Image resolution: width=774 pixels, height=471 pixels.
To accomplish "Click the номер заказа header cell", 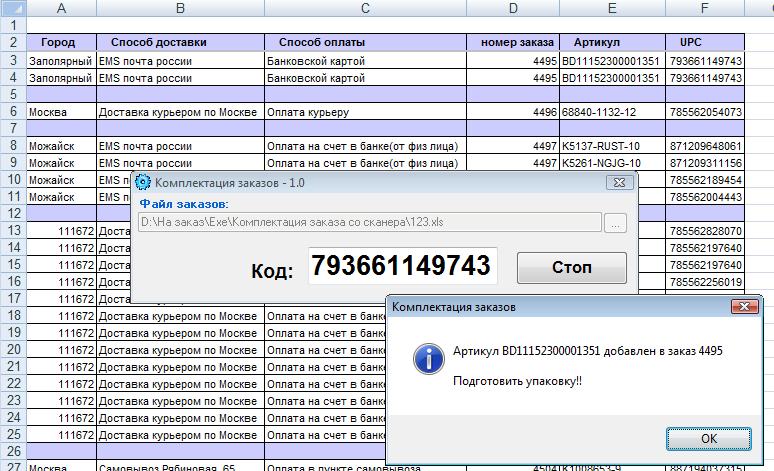I will point(513,42).
